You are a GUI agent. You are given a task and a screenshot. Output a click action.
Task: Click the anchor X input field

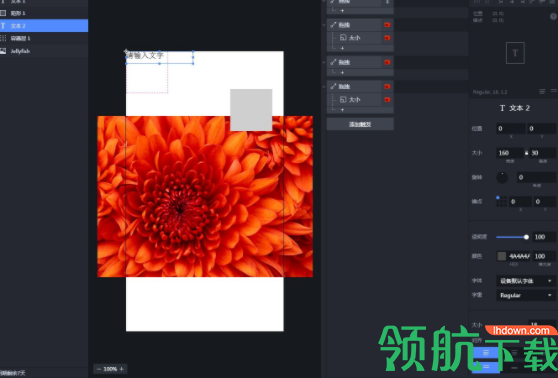coord(520,201)
